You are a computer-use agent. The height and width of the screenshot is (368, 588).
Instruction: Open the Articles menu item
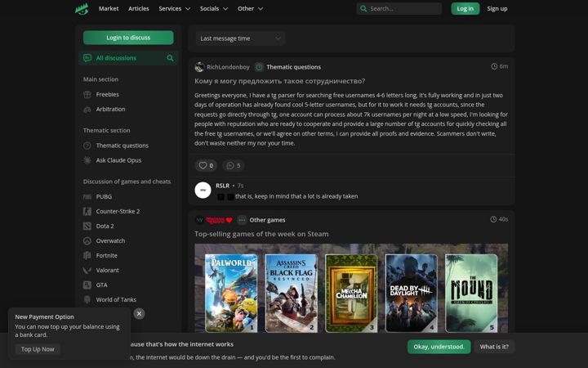(x=138, y=9)
